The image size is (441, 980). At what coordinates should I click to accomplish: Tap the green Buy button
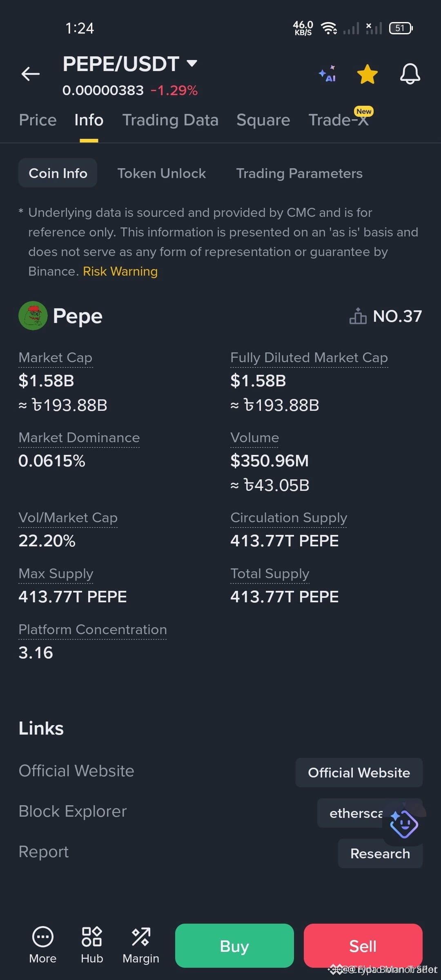pyautogui.click(x=234, y=946)
